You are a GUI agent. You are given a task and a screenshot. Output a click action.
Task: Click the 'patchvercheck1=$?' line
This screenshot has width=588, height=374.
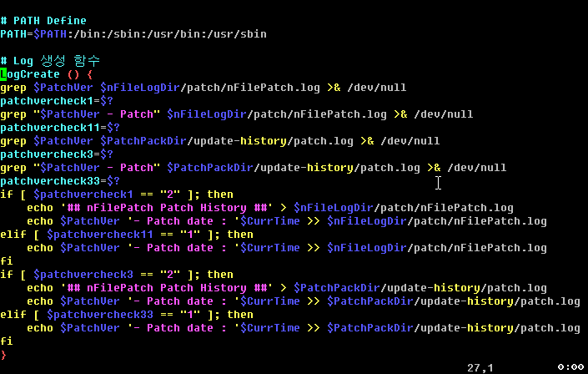pyautogui.click(x=57, y=101)
